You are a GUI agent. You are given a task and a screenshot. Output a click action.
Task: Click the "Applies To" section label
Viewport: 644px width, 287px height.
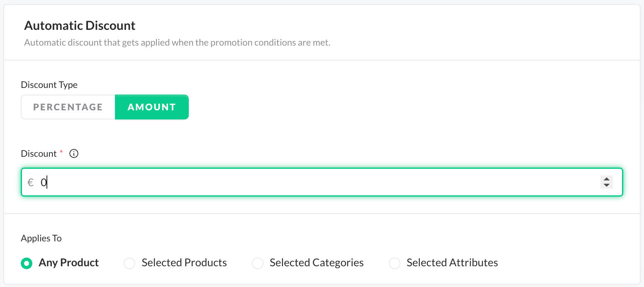[41, 238]
